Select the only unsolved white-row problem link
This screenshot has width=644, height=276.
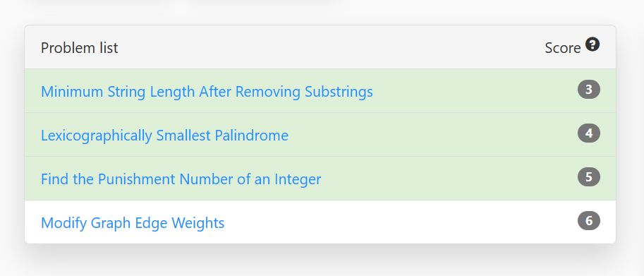click(133, 223)
